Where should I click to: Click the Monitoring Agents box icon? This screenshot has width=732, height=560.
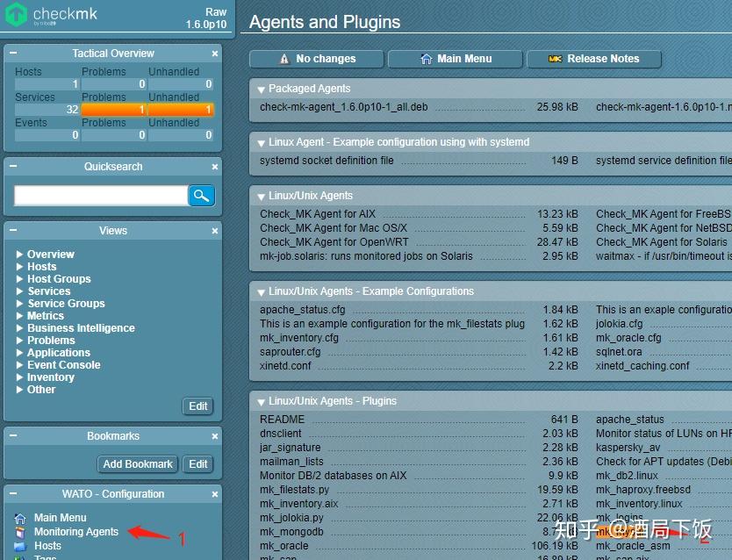point(20,532)
